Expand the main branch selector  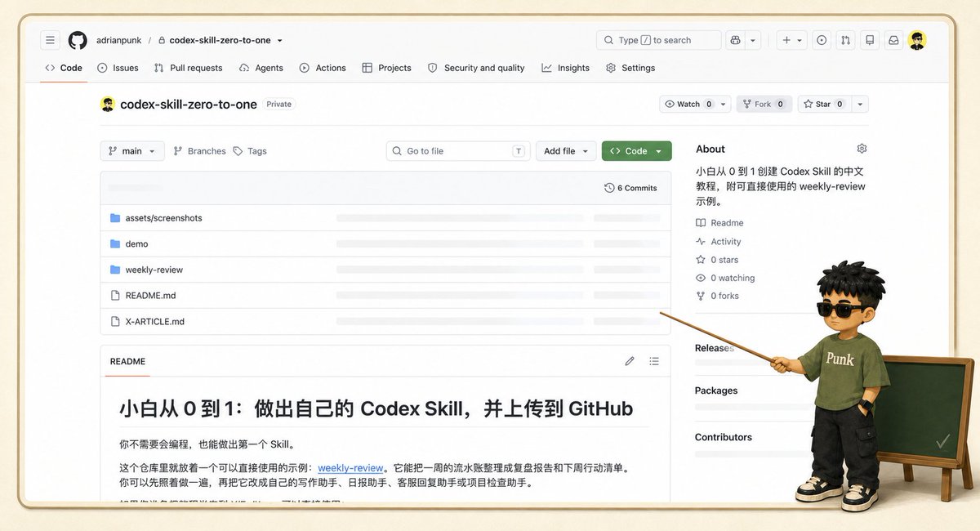(x=132, y=151)
